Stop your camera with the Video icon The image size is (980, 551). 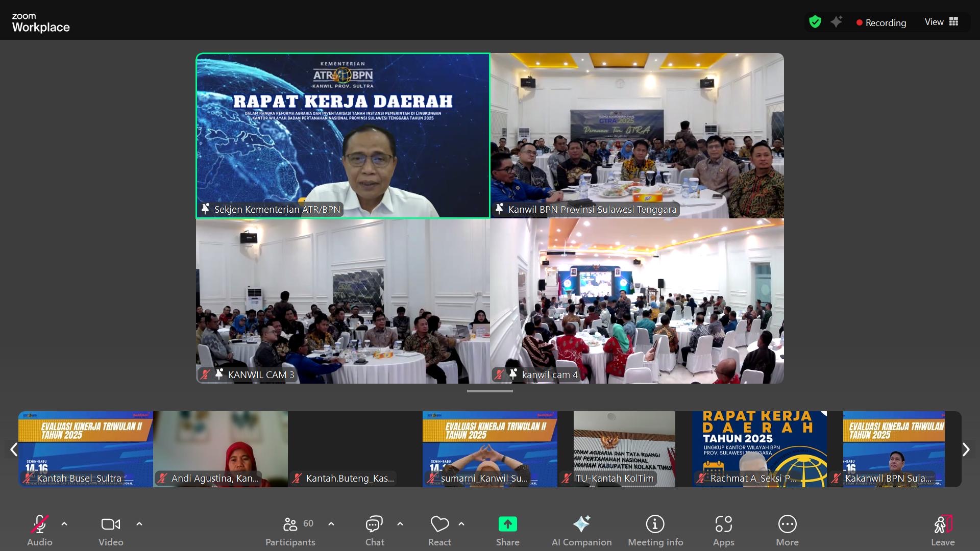pos(110,524)
